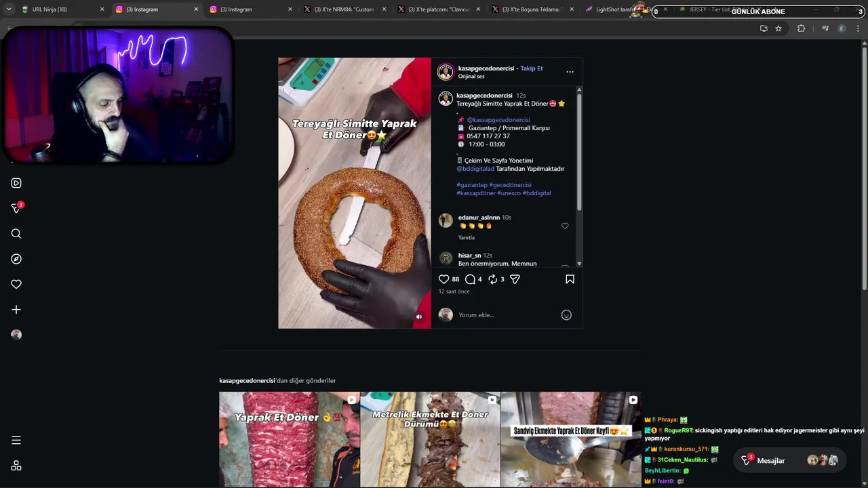Click Takip Et to follow account
This screenshot has height=488, width=868.
532,68
